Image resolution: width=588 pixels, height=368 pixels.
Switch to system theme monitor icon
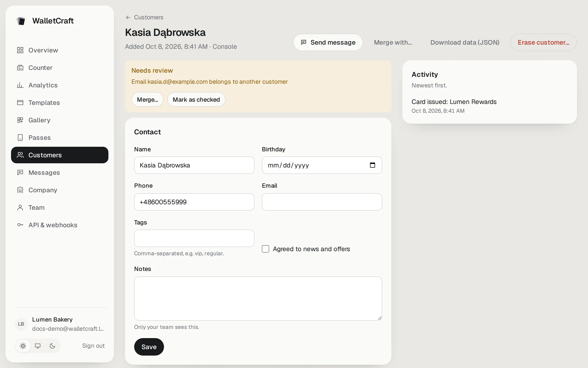38,346
